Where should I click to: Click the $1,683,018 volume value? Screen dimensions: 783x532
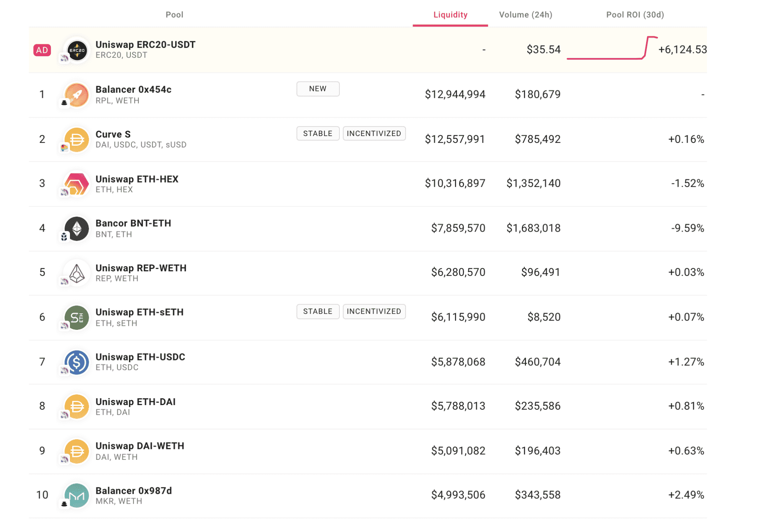coord(533,228)
